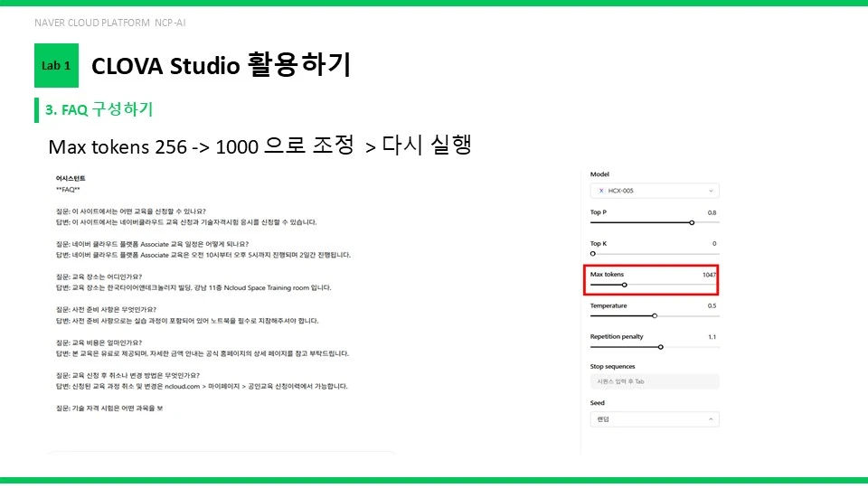Click the Temperature label
The image size is (868, 488).
pyautogui.click(x=609, y=306)
